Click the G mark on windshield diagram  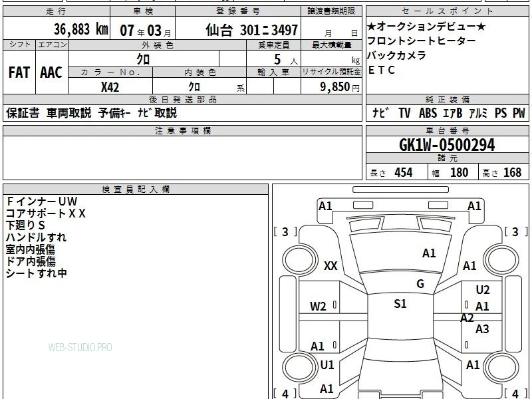(420, 283)
